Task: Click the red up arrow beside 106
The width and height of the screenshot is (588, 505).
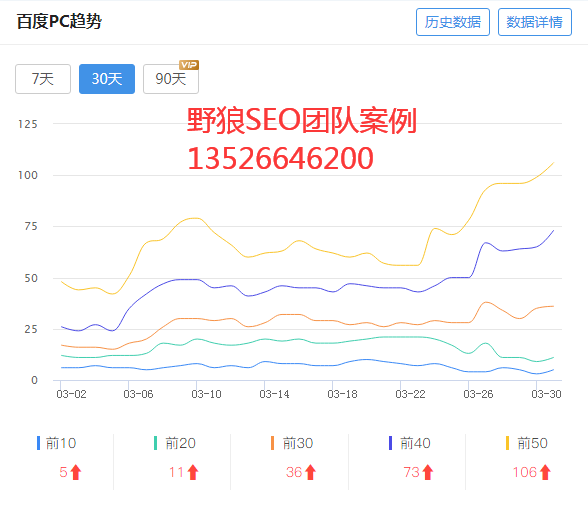Action: [545, 472]
